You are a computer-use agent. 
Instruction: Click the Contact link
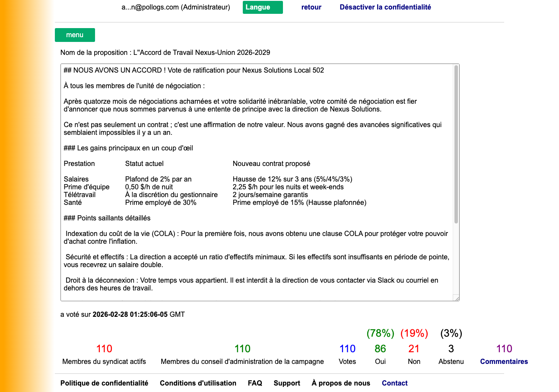pos(394,383)
